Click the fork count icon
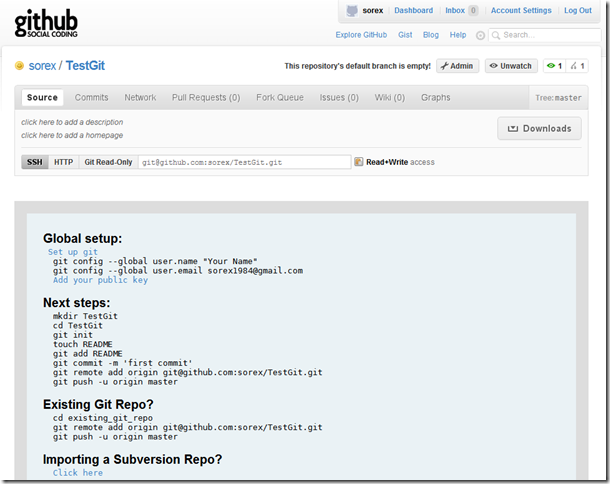 coord(577,66)
